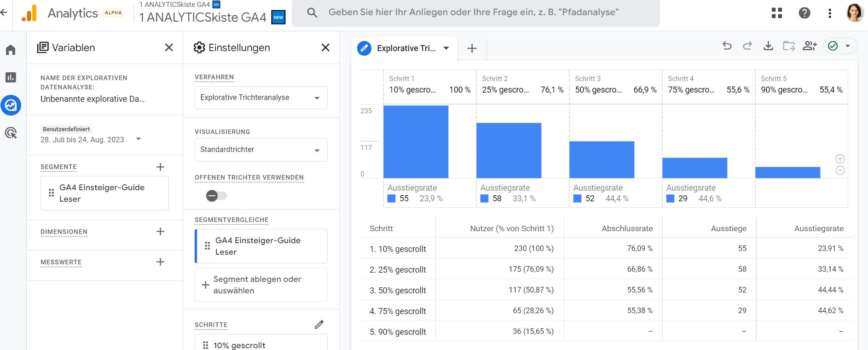Click the undo arrow icon
Screen dimensions: 868x350
[x=727, y=46]
